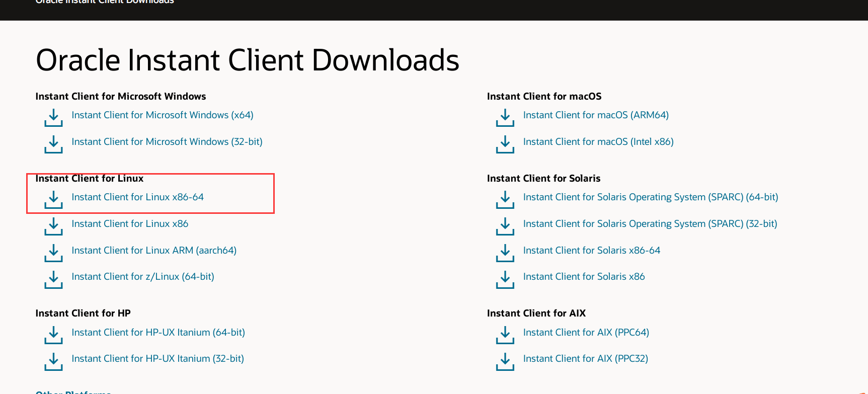Open Instant Client for HP-UX Itanium (64-bit)
The width and height of the screenshot is (868, 394).
pos(159,333)
